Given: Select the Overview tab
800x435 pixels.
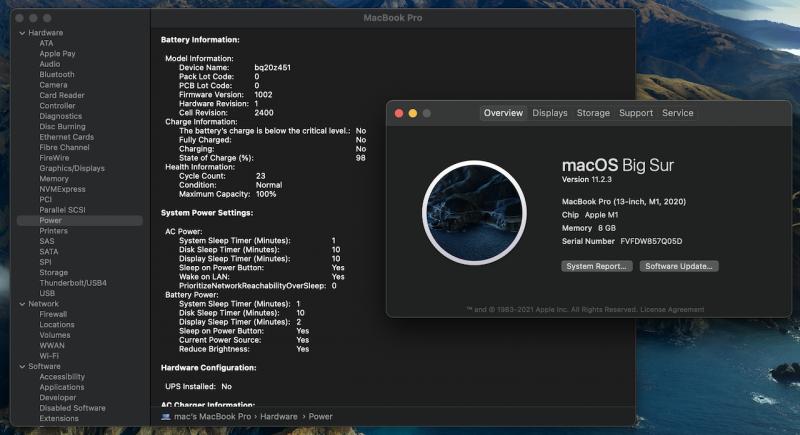Looking at the screenshot, I should point(503,113).
